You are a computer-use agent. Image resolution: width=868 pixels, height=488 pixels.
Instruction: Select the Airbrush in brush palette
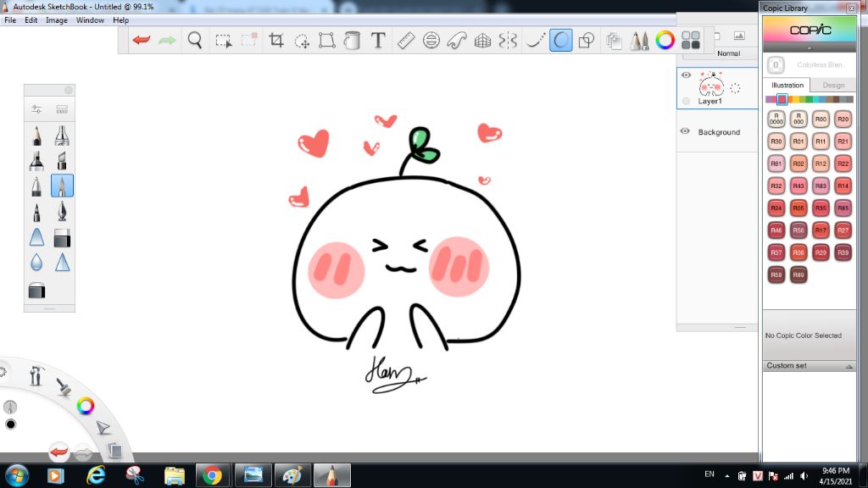coord(62,136)
